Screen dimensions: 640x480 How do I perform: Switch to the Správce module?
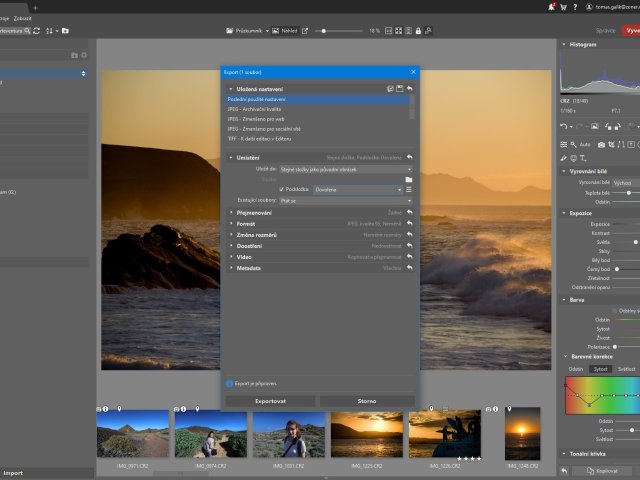pos(605,31)
